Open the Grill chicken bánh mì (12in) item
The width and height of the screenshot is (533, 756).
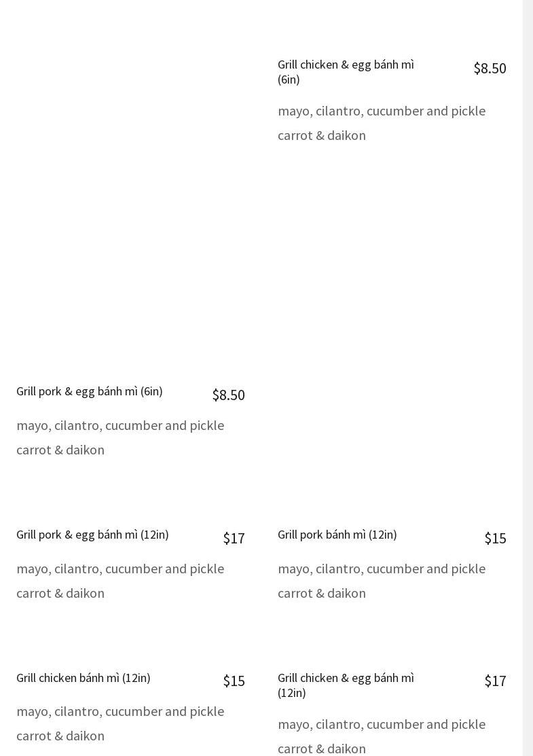click(x=84, y=678)
